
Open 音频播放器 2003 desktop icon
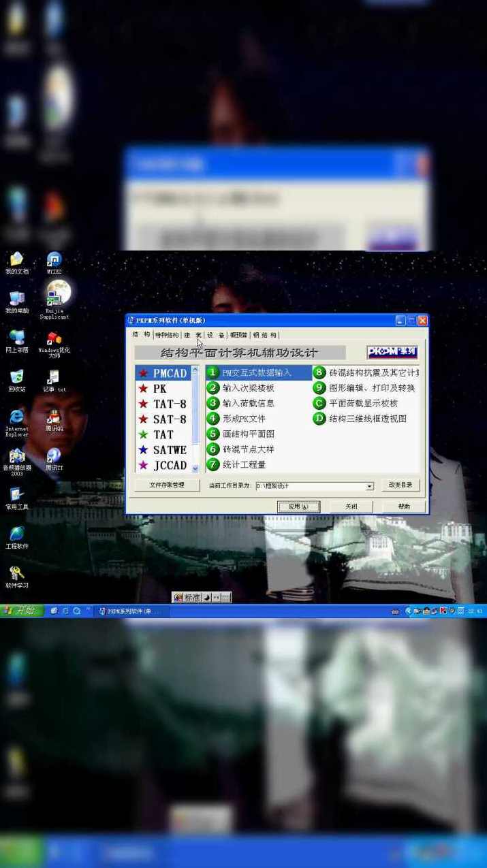pos(17,462)
